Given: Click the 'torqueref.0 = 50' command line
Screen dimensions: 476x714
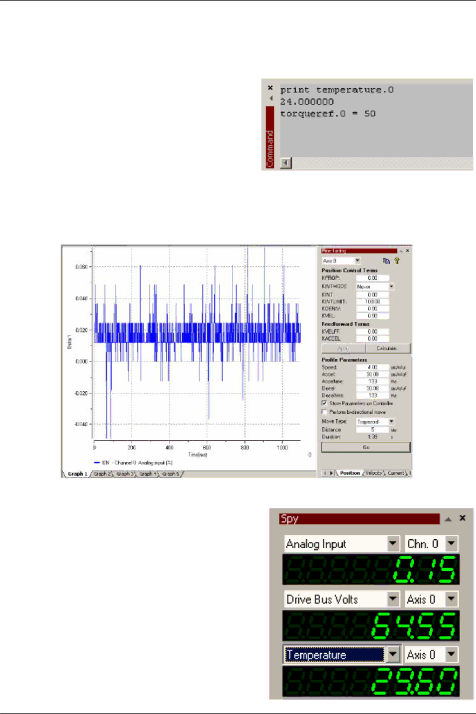Looking at the screenshot, I should pos(328,114).
